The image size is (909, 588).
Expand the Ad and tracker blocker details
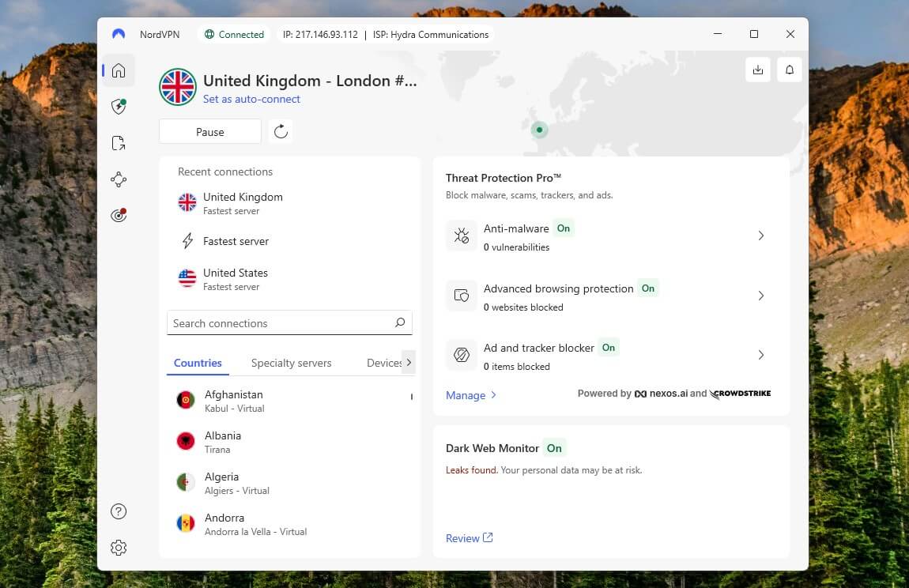click(760, 355)
